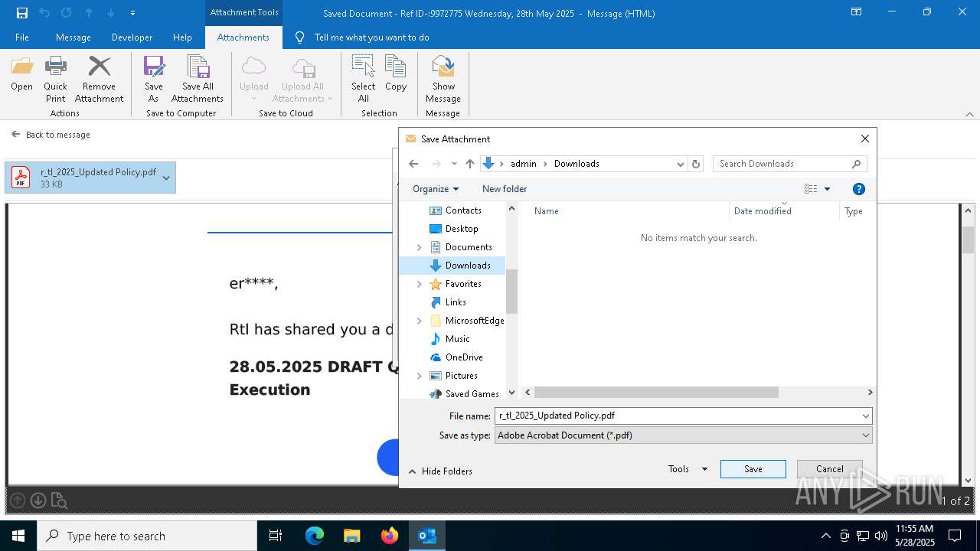The image size is (980, 551).
Task: Open the File tab
Action: 22,37
